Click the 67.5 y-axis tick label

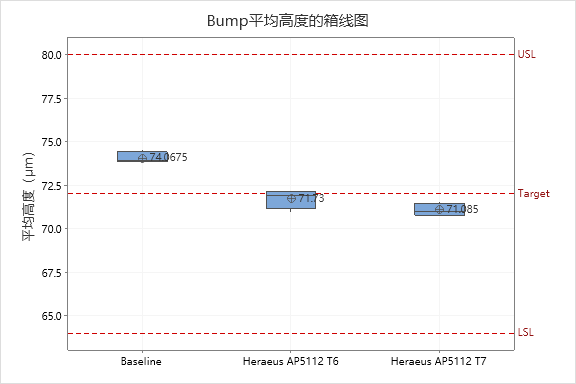pyautogui.click(x=51, y=273)
